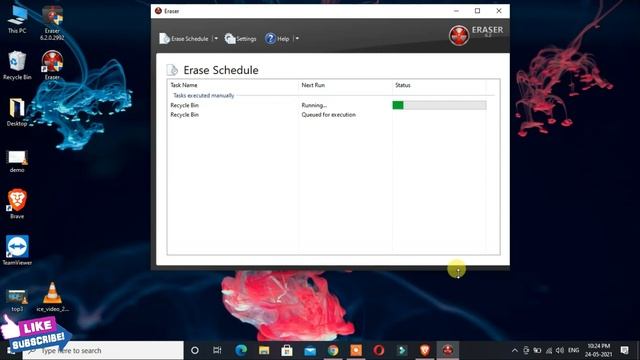The image size is (640, 360).
Task: Select the Recycle Bin task that is Running
Action: (x=184, y=105)
